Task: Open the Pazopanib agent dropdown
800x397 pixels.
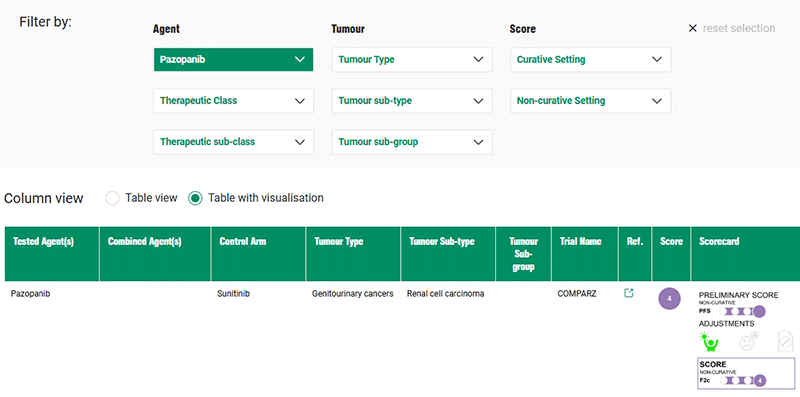Action: [x=233, y=60]
